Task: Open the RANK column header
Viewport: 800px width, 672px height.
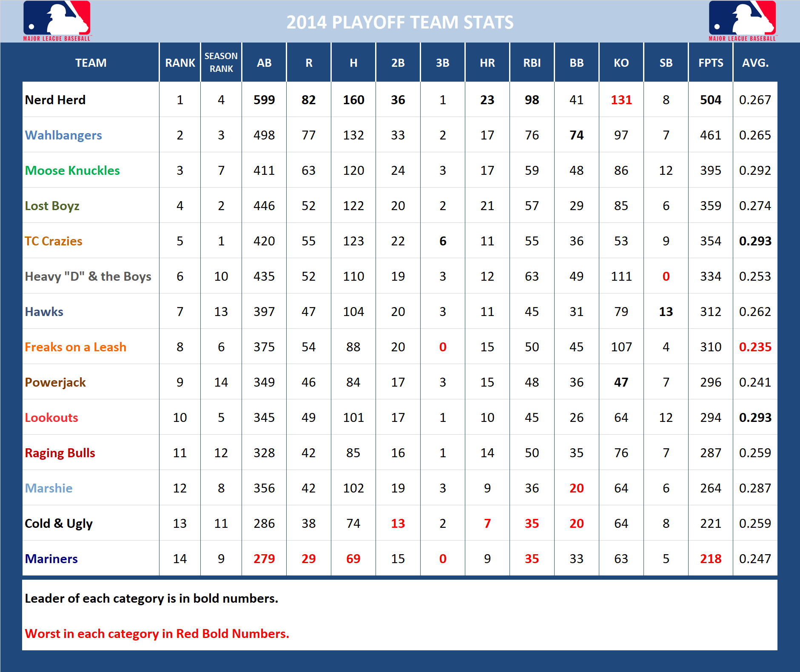Action: [179, 63]
